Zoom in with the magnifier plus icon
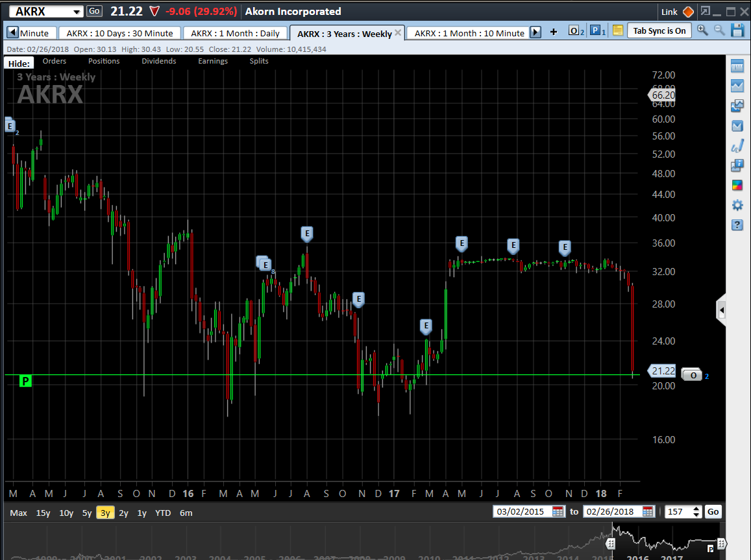This screenshot has height=560, width=751. click(x=702, y=30)
